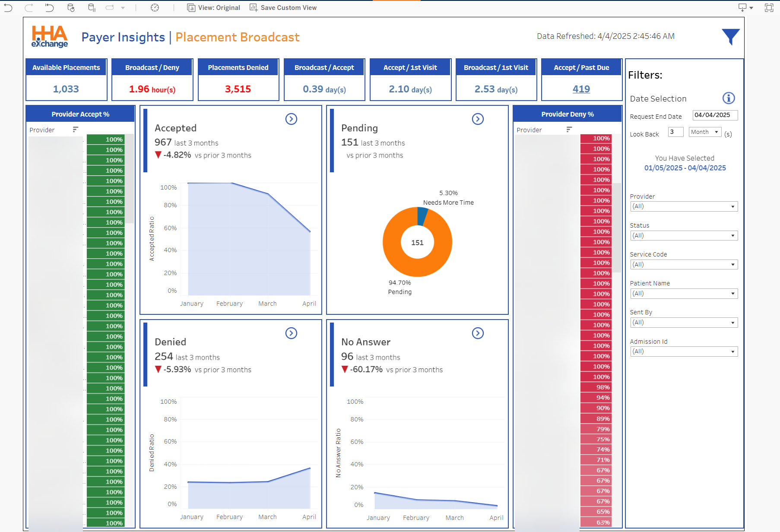Click the sort icon in Provider Accept % panel

[75, 129]
